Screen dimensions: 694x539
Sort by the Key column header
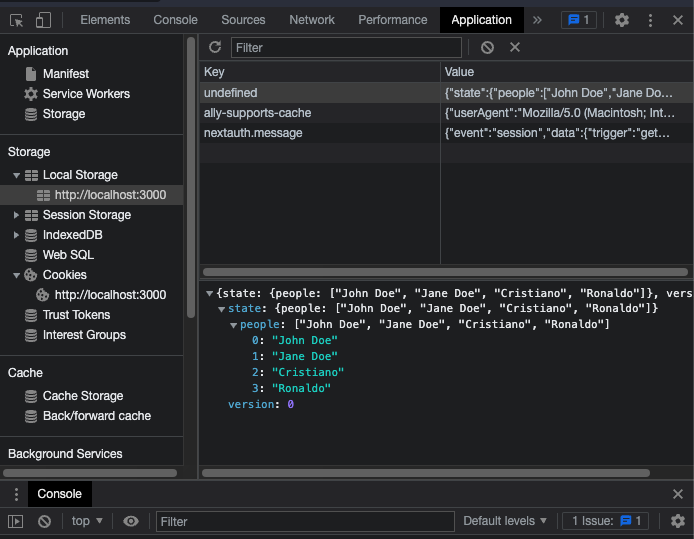[x=320, y=72]
